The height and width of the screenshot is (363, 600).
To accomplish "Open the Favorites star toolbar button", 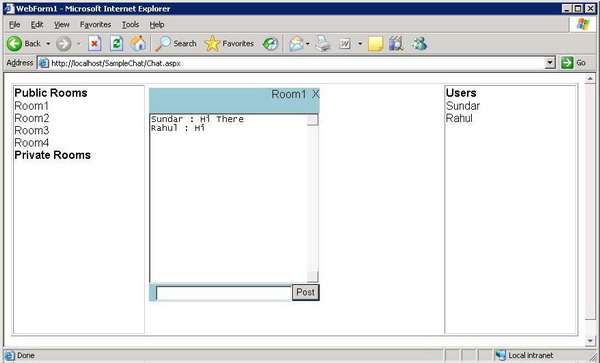I will pos(229,44).
